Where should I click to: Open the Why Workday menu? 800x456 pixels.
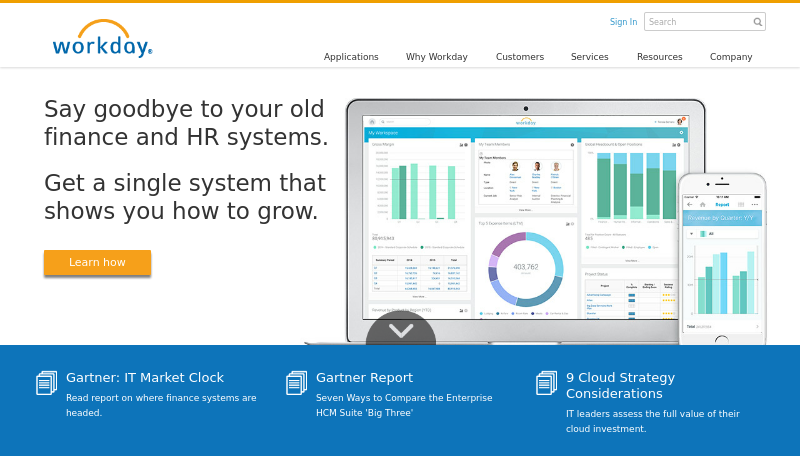pyautogui.click(x=437, y=57)
